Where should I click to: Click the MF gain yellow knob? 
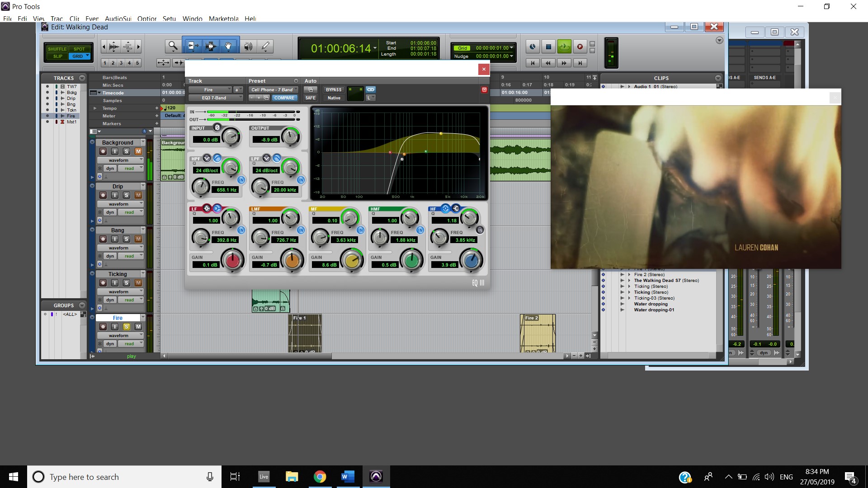[x=352, y=261]
